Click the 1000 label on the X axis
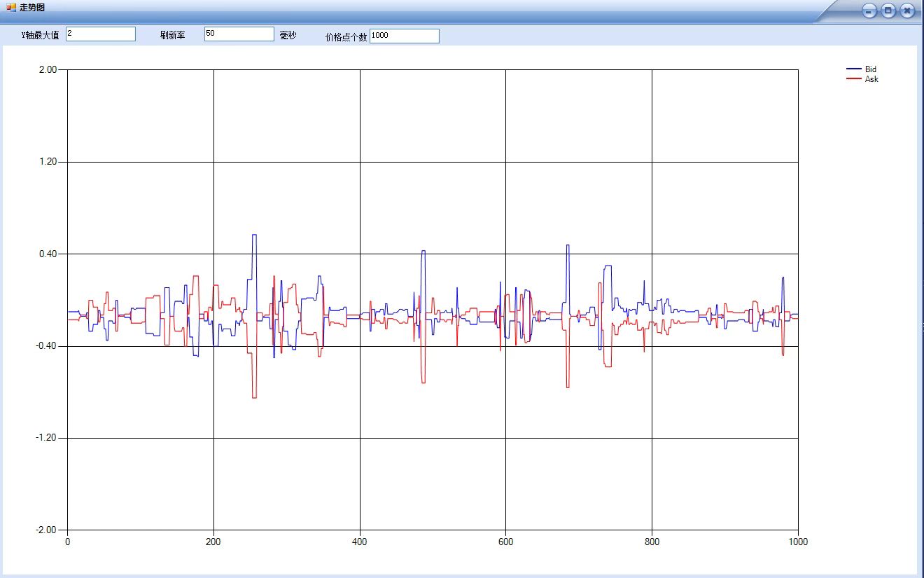This screenshot has height=578, width=924. pyautogui.click(x=798, y=542)
